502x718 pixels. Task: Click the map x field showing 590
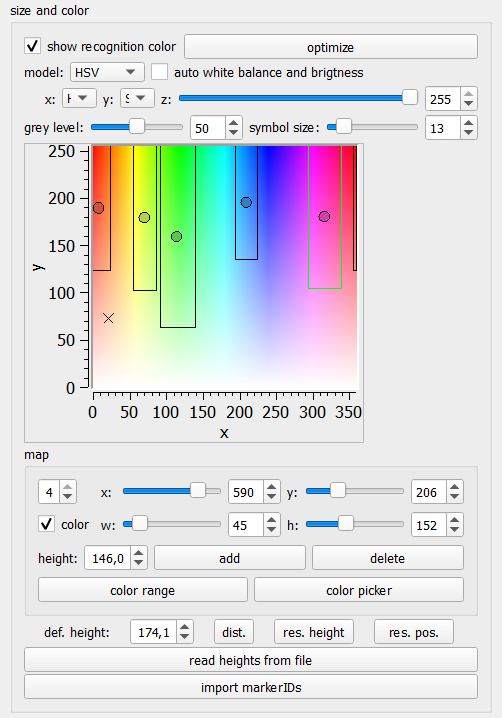point(246,492)
